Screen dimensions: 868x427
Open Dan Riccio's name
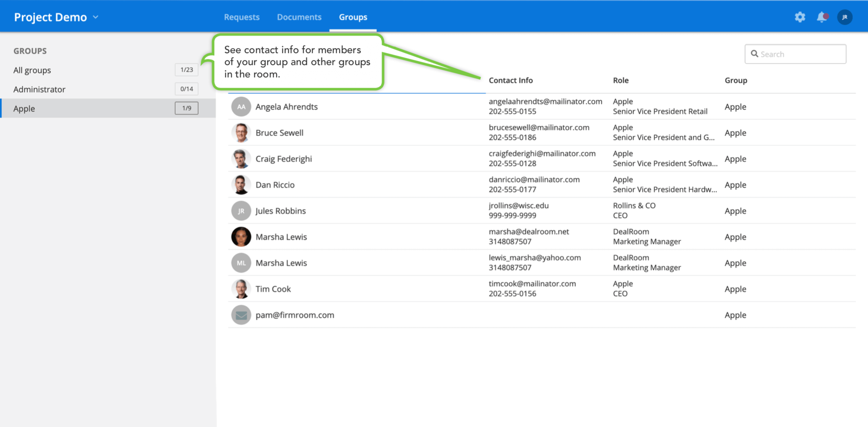[275, 185]
